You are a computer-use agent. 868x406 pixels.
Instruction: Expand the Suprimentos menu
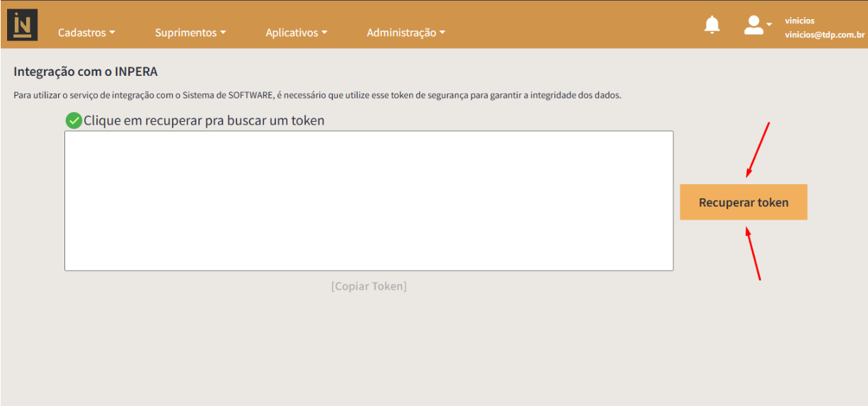coord(190,33)
